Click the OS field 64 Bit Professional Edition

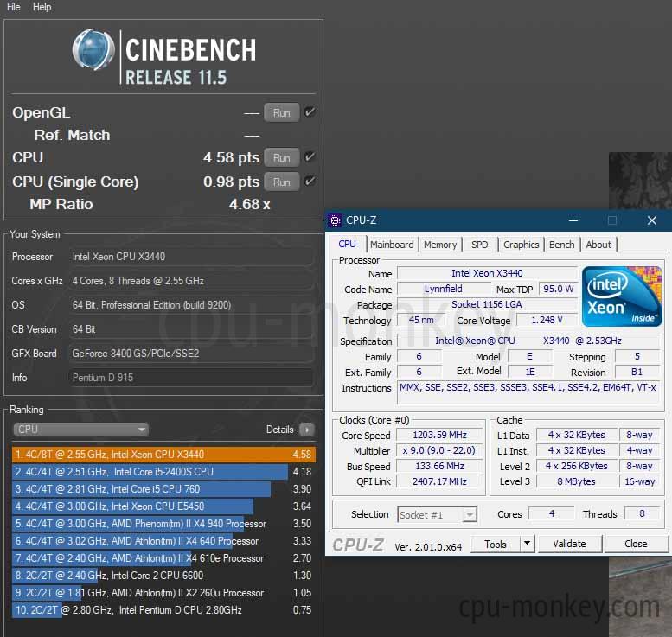click(191, 305)
